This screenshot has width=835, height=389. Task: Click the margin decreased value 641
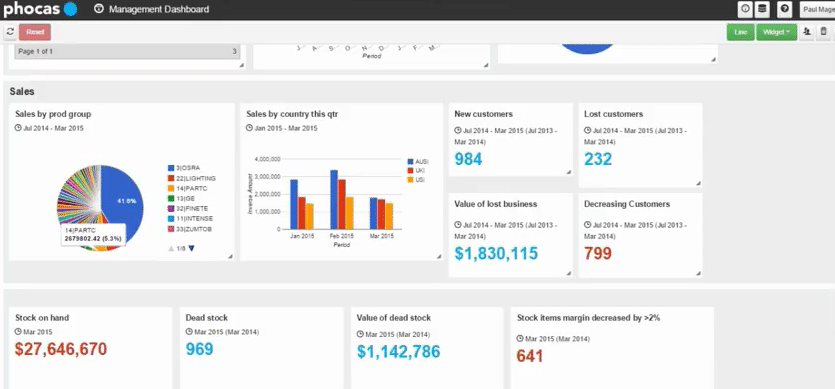tap(530, 356)
